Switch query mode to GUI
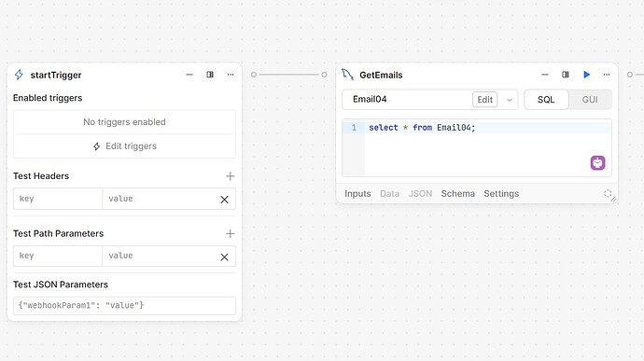Screen dimensions: 644x361 point(590,100)
